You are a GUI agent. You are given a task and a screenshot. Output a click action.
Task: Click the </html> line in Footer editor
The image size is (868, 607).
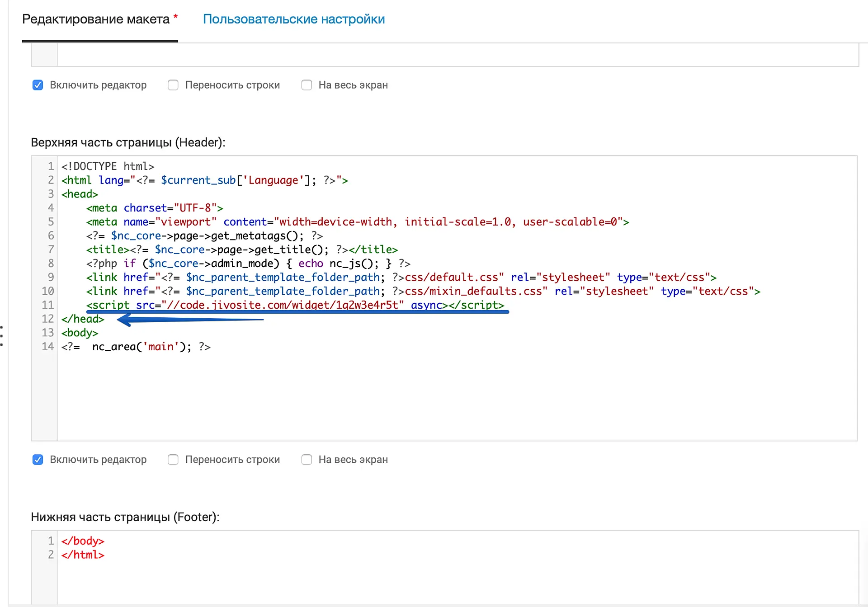point(83,555)
